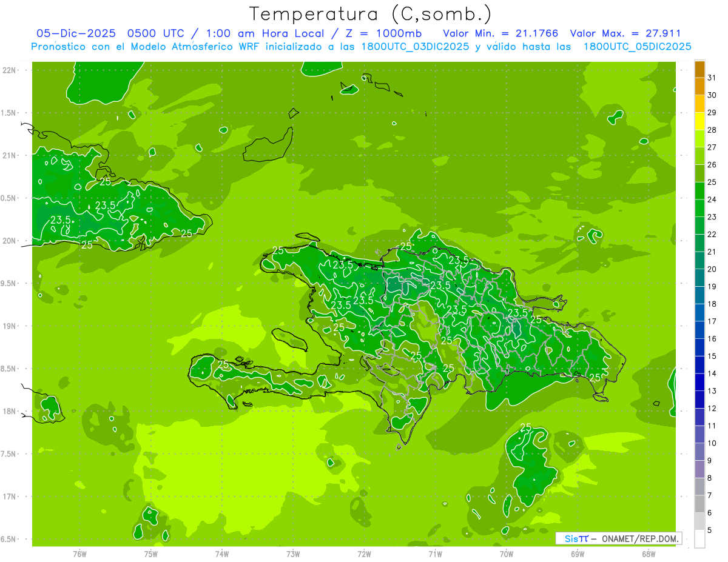
Task: Click the '76W' longitude label
Action: point(79,554)
